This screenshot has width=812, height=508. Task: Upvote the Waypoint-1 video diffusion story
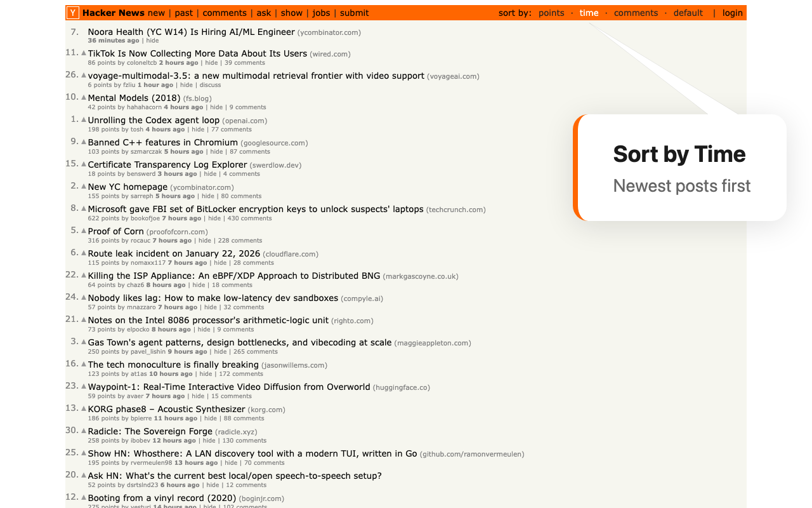coord(84,386)
